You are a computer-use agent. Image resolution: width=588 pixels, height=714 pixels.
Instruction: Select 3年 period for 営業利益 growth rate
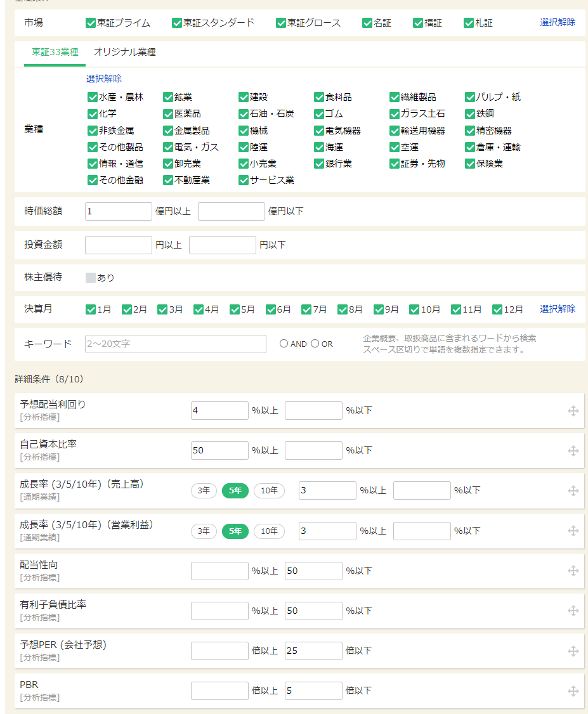(x=204, y=531)
